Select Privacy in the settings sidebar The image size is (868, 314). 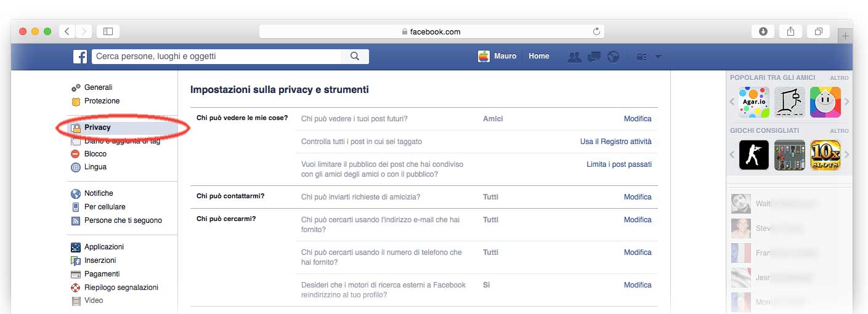pyautogui.click(x=97, y=127)
